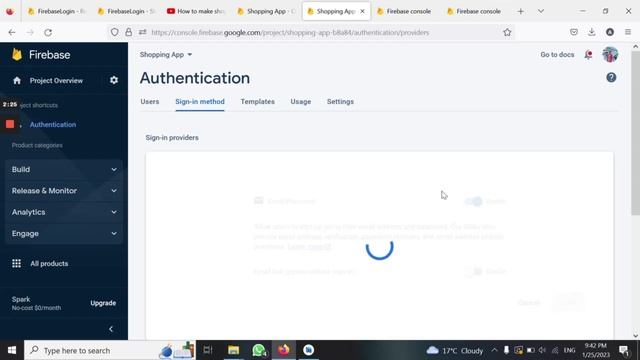This screenshot has width=640, height=360.
Task: Reload the page
Action: pyautogui.click(x=48, y=32)
